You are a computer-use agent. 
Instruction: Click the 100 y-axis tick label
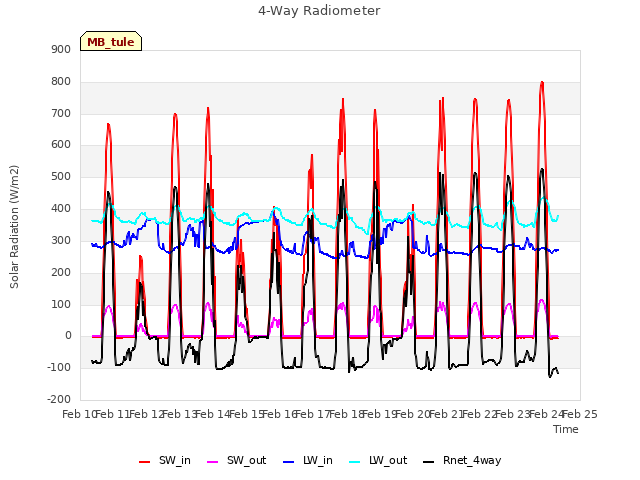tap(61, 304)
